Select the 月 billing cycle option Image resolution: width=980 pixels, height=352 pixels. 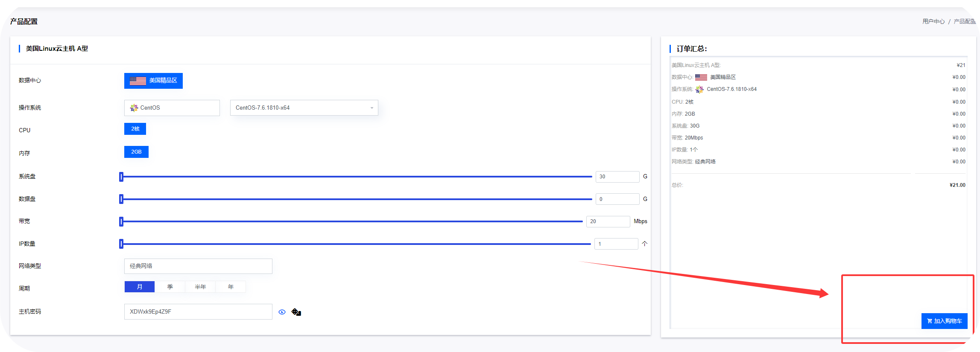tap(140, 287)
